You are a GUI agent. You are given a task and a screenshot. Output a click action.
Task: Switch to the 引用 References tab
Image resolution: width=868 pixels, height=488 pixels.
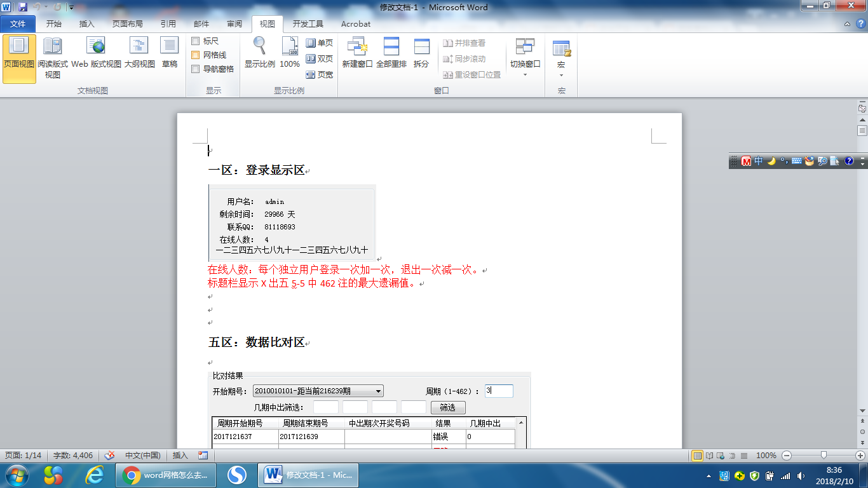pos(168,24)
